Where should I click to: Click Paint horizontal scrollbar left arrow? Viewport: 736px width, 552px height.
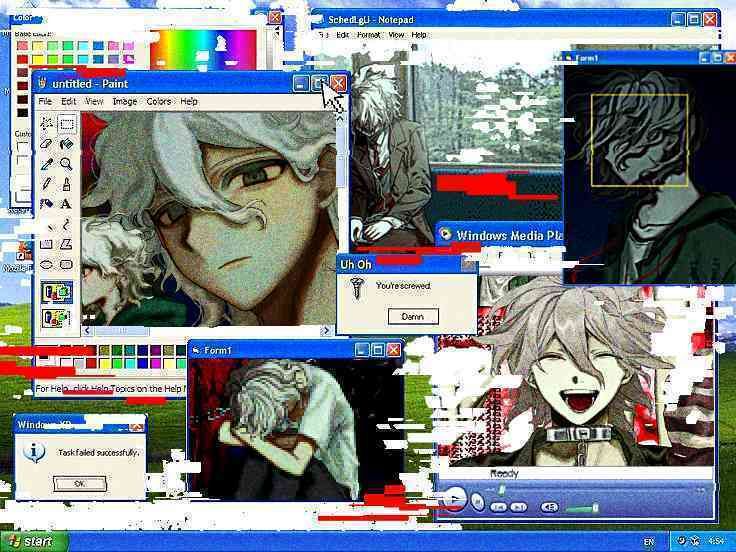(x=87, y=331)
